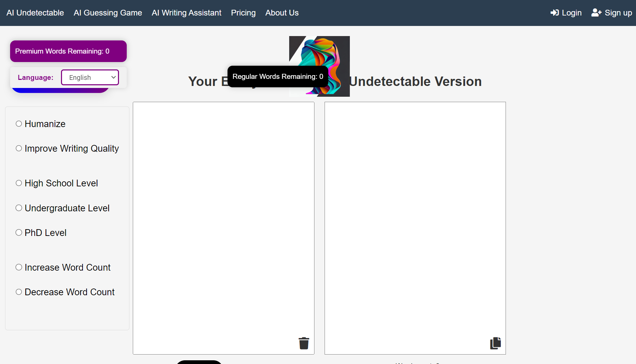
Task: Open the Pricing page
Action: pyautogui.click(x=243, y=13)
